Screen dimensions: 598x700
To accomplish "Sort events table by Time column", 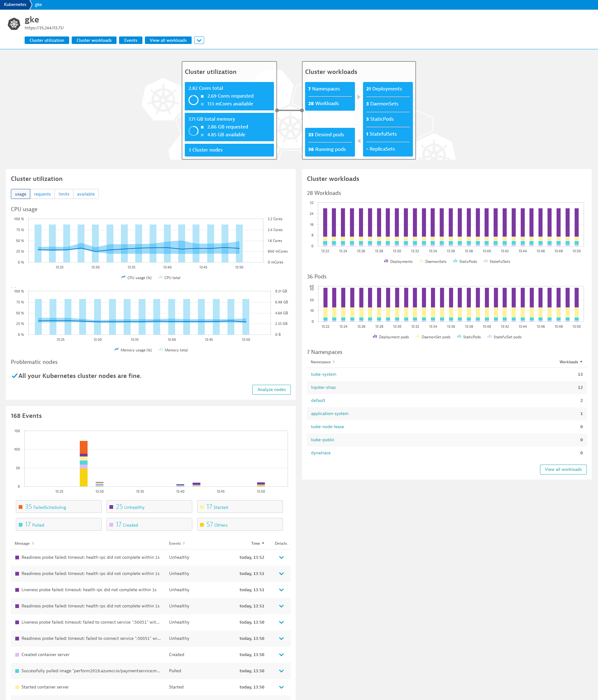I will [258, 543].
